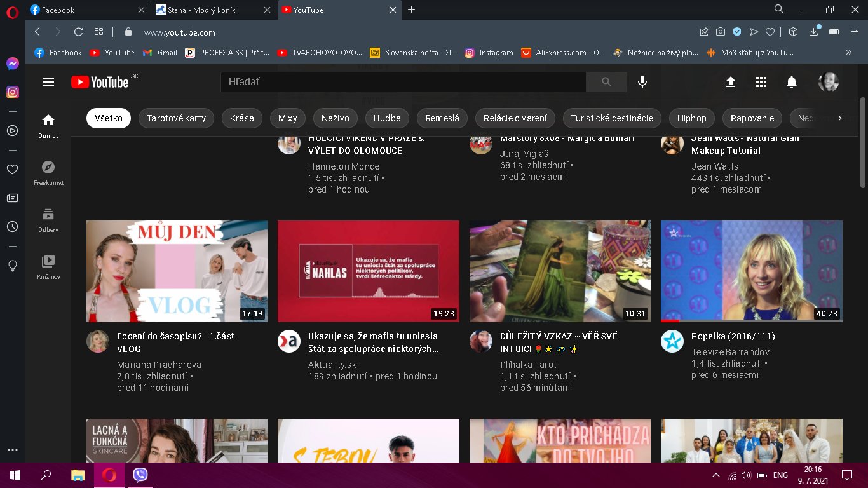
Task: Open Instagram in Opera sidebar
Action: [12, 92]
